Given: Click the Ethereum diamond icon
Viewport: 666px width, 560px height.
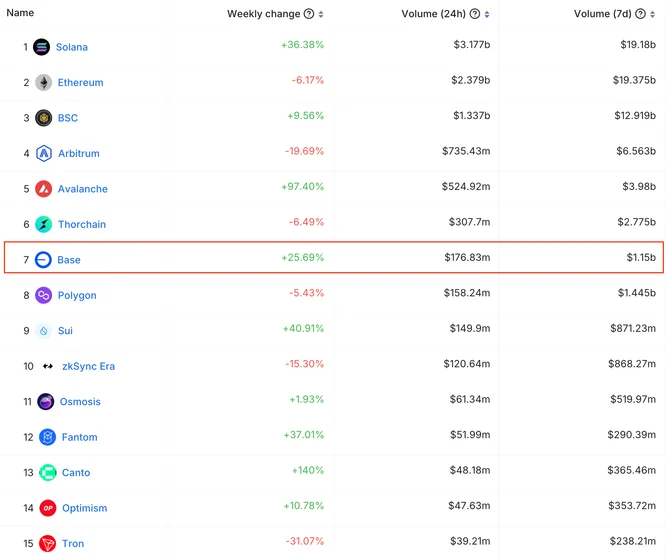Looking at the screenshot, I should 43,82.
